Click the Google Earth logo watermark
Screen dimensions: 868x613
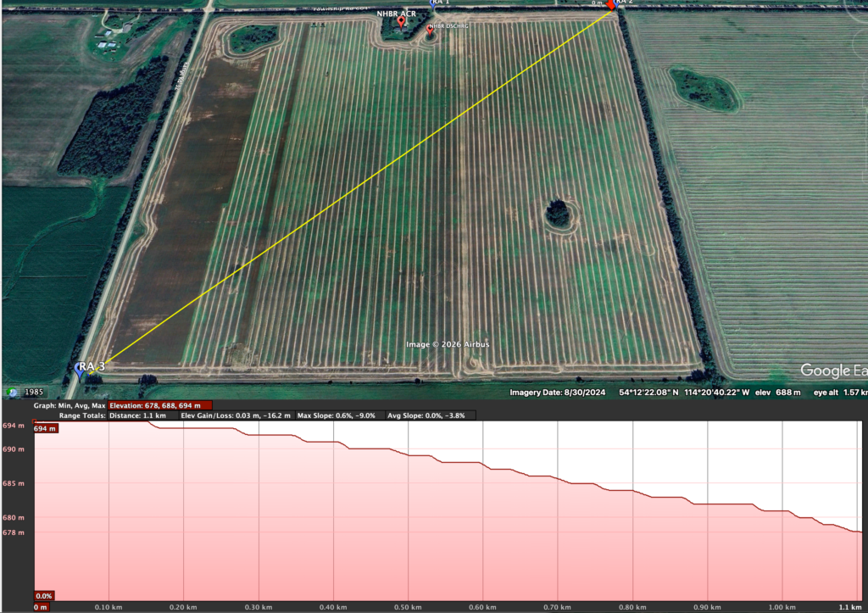point(832,371)
